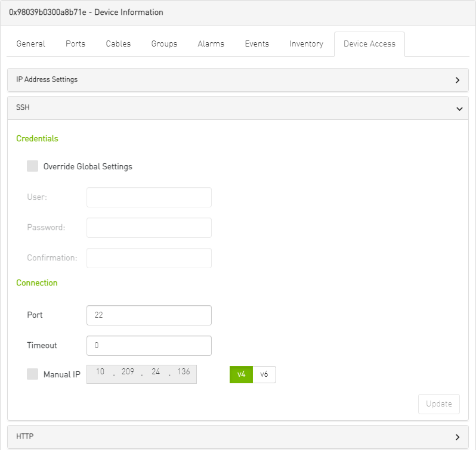476x450 pixels.
Task: Click the Update button
Action: point(438,404)
